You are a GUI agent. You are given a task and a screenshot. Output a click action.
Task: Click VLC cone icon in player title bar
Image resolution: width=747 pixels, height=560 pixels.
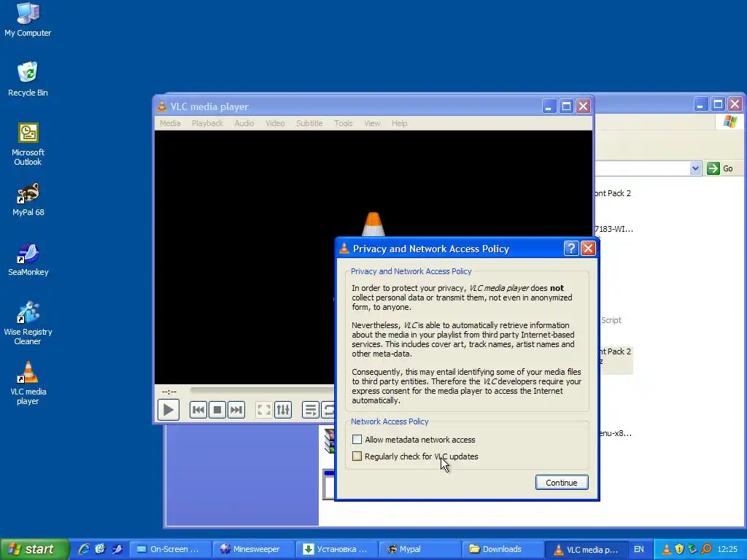[162, 106]
